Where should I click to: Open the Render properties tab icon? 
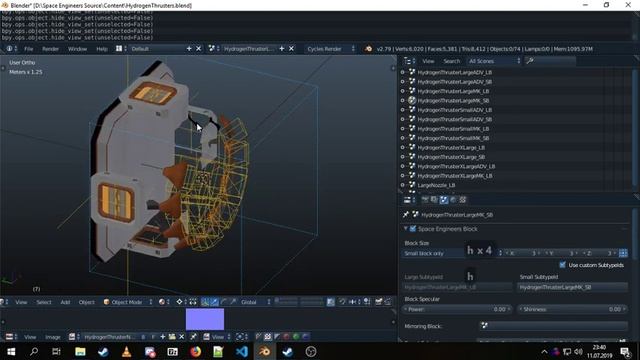(425, 200)
